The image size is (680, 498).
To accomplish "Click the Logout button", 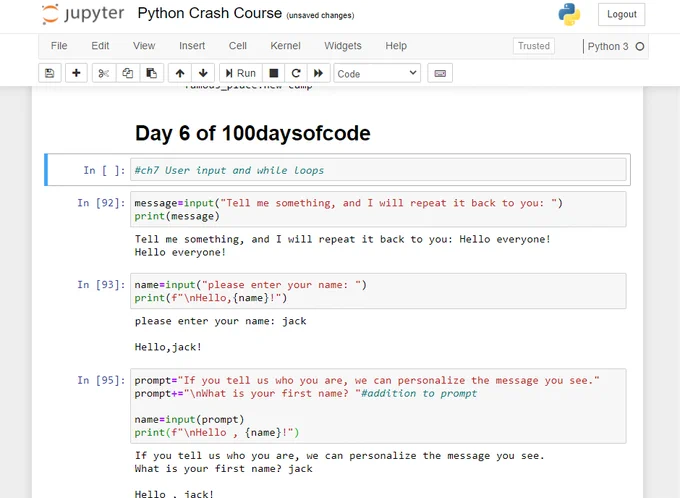I will (621, 14).
